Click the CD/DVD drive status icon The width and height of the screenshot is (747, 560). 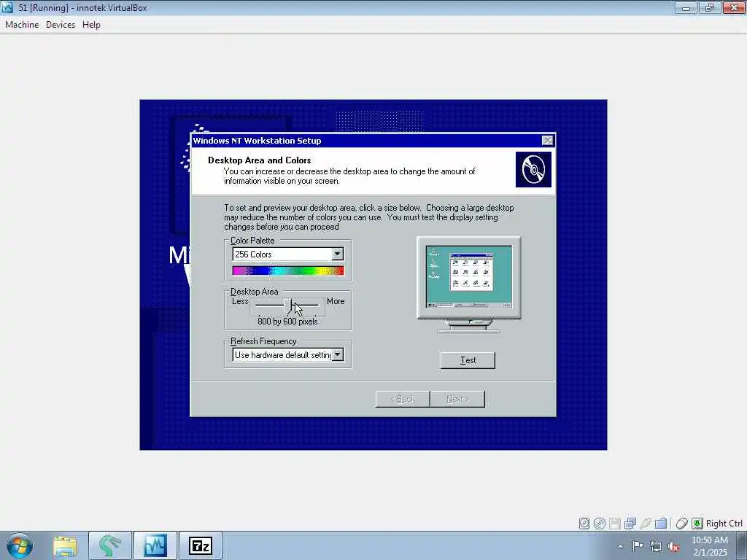600,524
